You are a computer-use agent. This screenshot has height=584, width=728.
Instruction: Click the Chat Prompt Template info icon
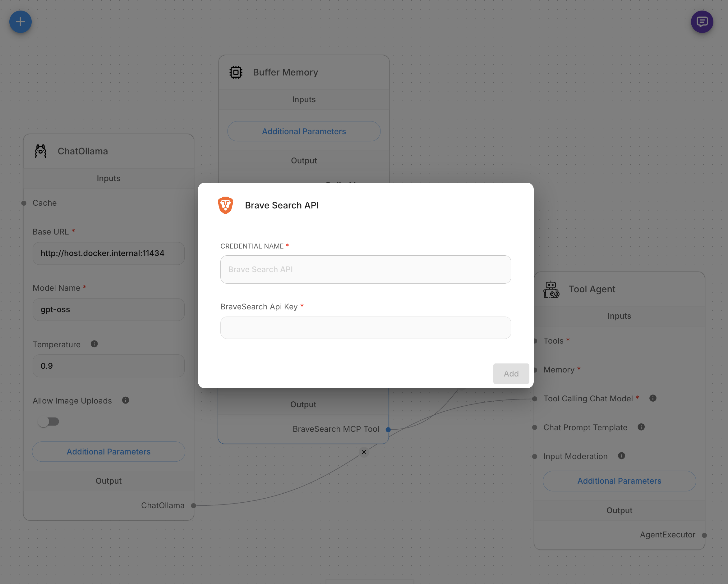coord(641,427)
